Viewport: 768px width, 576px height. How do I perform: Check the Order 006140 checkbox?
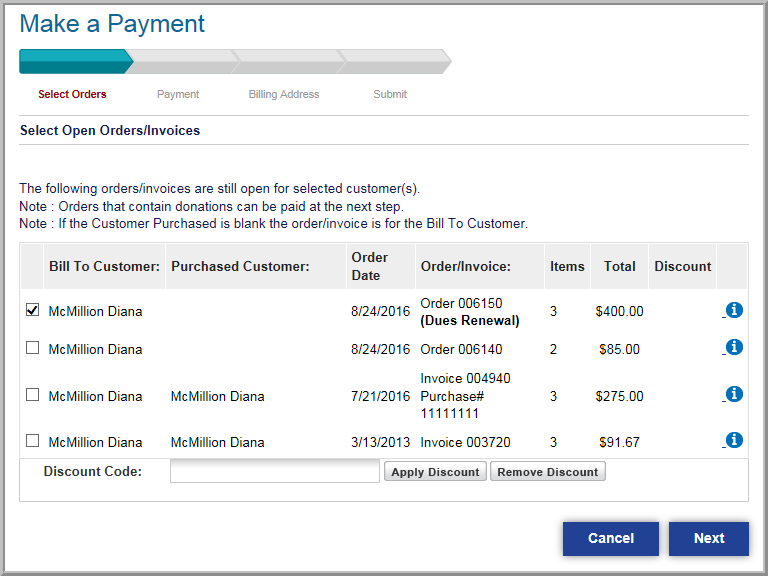32,347
